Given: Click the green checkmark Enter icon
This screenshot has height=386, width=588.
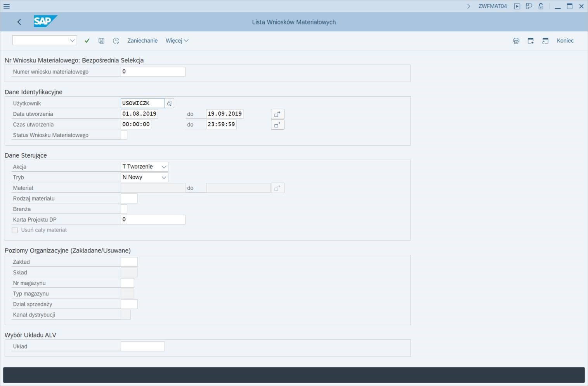Looking at the screenshot, I should point(87,41).
